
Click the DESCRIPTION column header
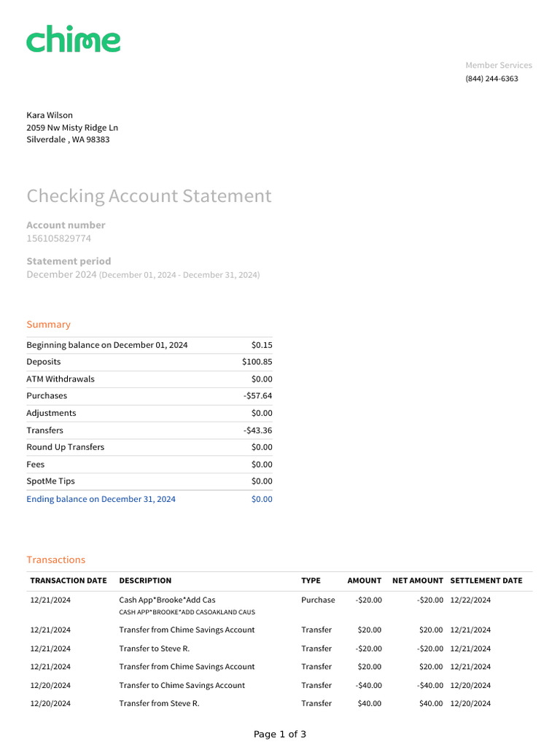[145, 581]
